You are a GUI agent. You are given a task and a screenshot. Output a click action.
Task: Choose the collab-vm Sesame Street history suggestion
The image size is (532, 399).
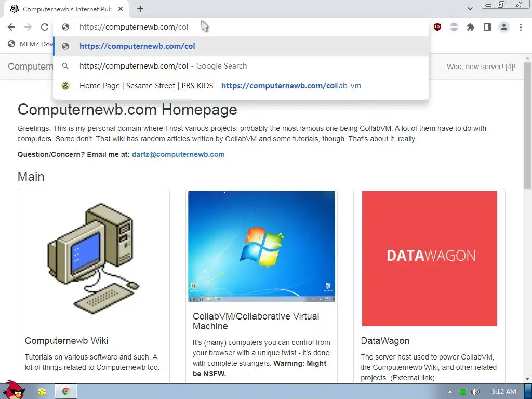click(241, 86)
